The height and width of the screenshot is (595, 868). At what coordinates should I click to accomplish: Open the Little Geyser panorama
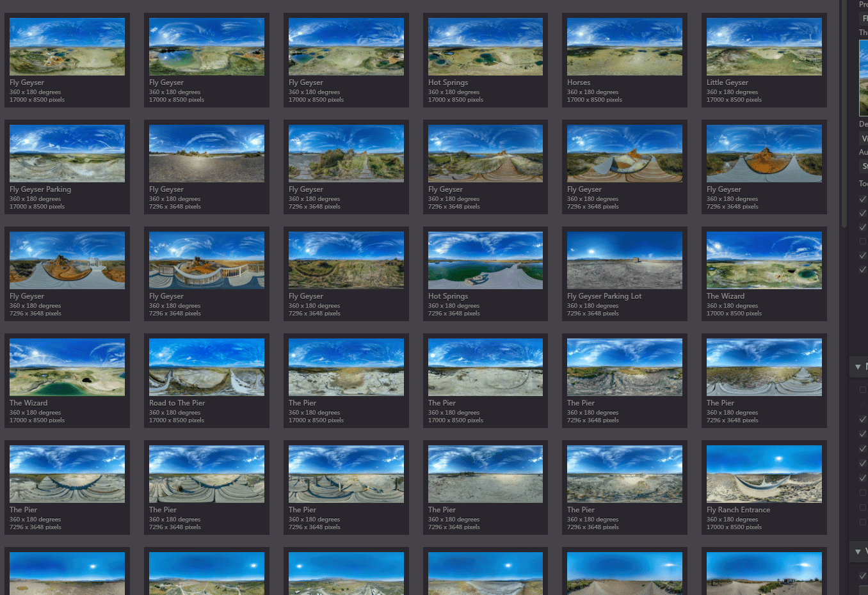(764, 47)
